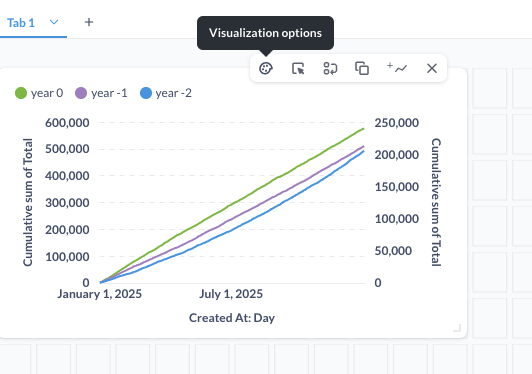Click the Created At: Day axis label

(x=232, y=318)
